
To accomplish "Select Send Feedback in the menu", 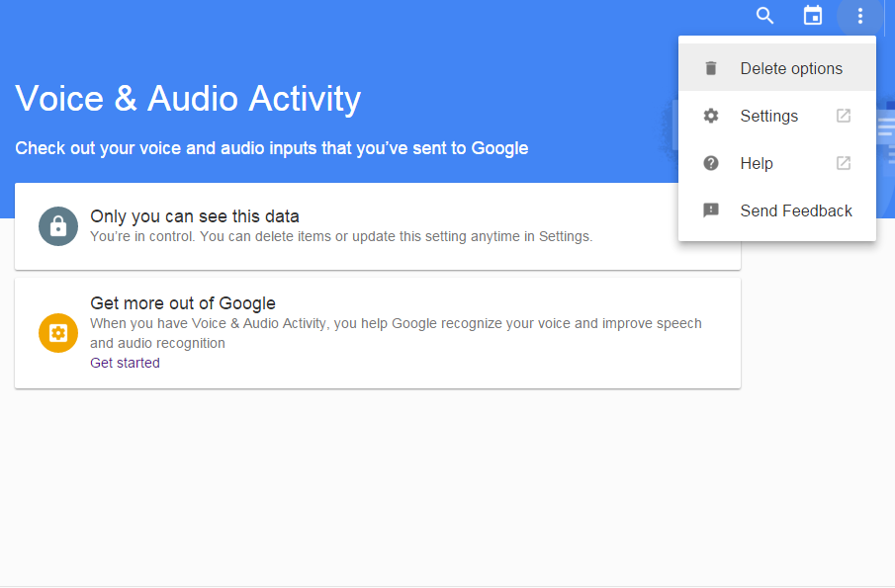I will click(x=796, y=210).
